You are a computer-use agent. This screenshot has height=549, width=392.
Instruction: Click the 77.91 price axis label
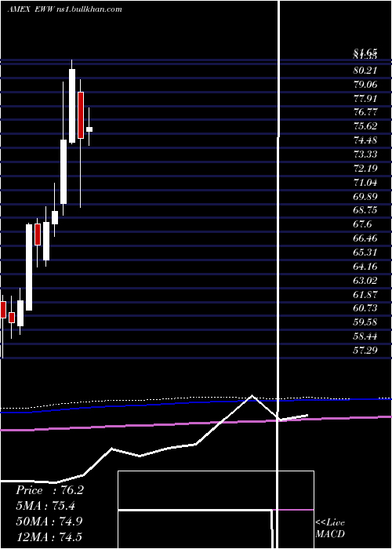pyautogui.click(x=365, y=98)
